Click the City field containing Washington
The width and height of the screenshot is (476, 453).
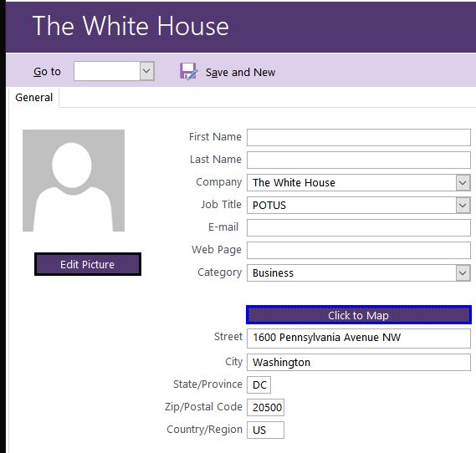(359, 362)
